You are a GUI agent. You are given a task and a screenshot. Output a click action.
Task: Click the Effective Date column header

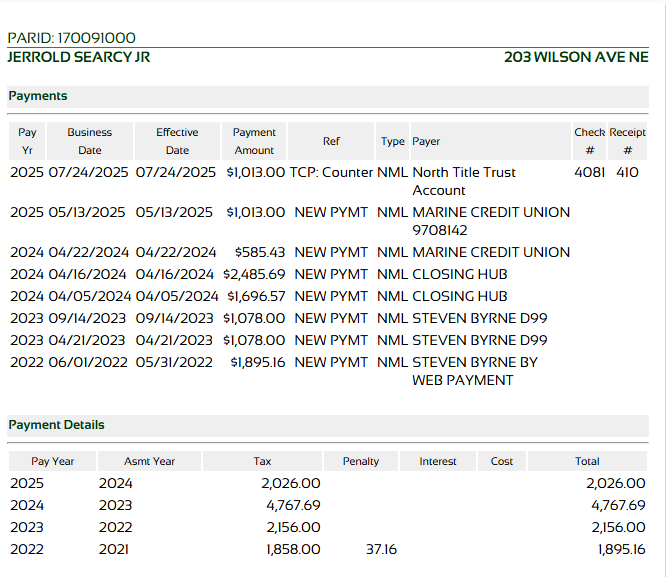[177, 141]
